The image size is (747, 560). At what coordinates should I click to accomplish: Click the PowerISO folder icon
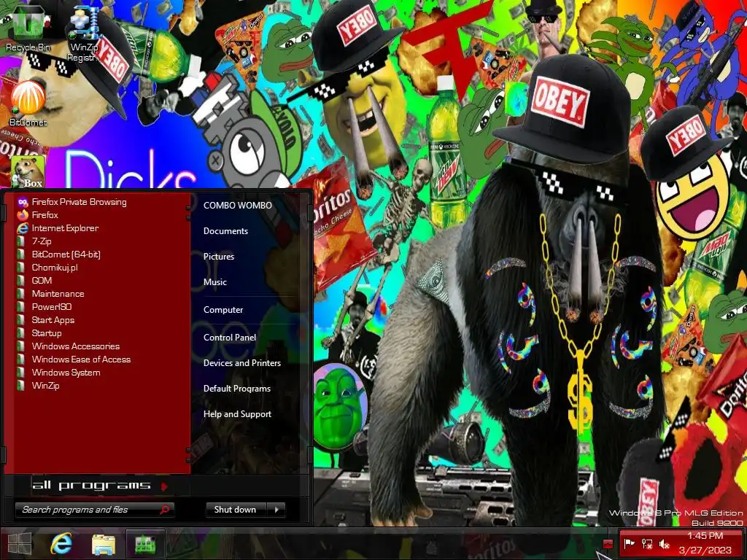pyautogui.click(x=20, y=307)
